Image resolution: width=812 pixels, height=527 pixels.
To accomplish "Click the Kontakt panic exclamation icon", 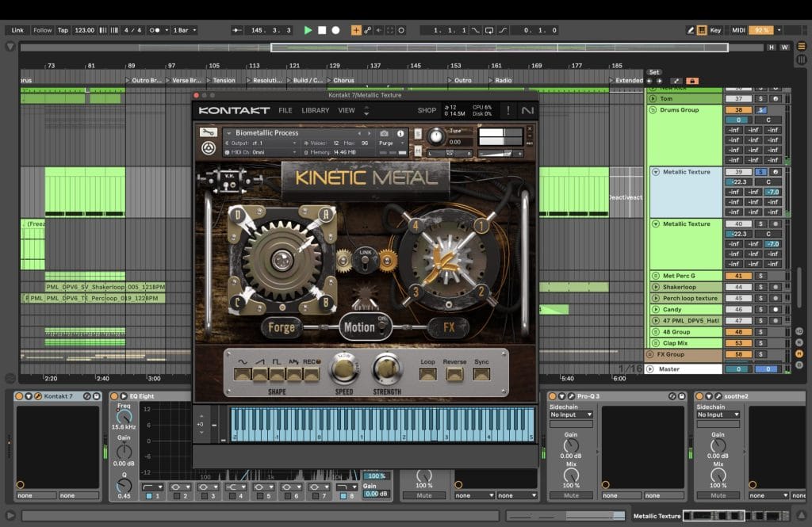I will [x=508, y=110].
